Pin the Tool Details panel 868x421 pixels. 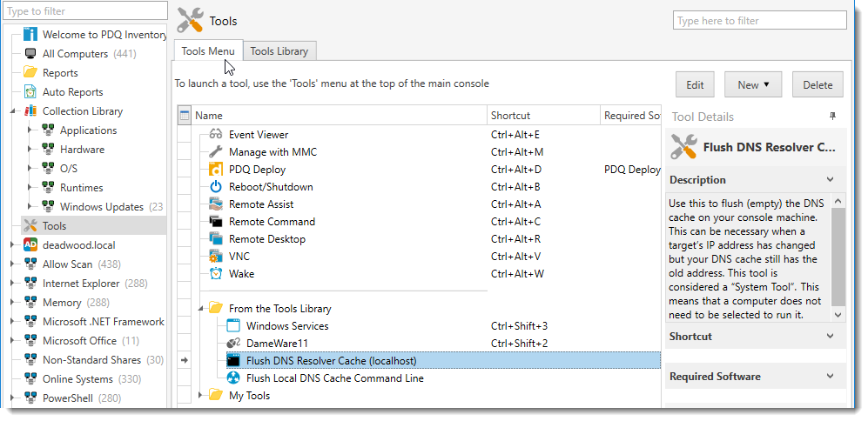pos(832,117)
